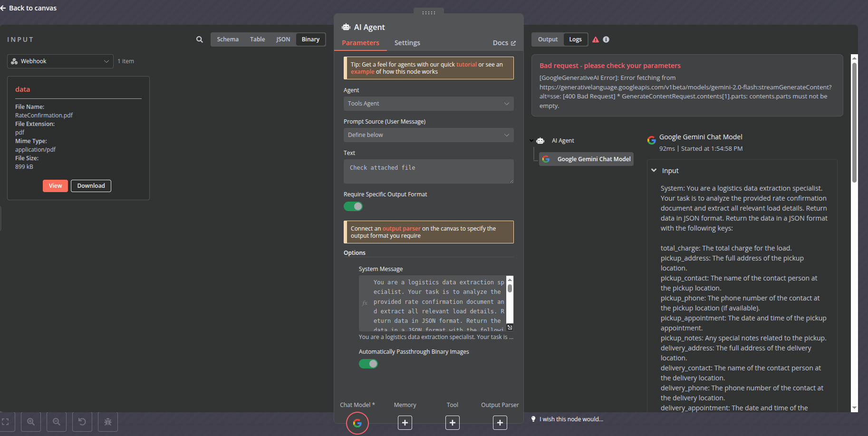Open the Prompt Source dropdown
This screenshot has height=436, width=868.
click(429, 135)
